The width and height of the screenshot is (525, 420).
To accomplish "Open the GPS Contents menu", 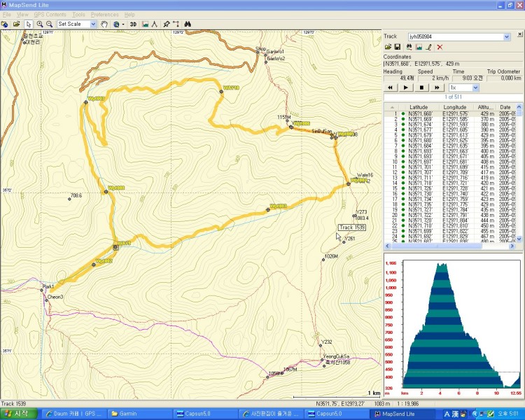I will click(50, 15).
